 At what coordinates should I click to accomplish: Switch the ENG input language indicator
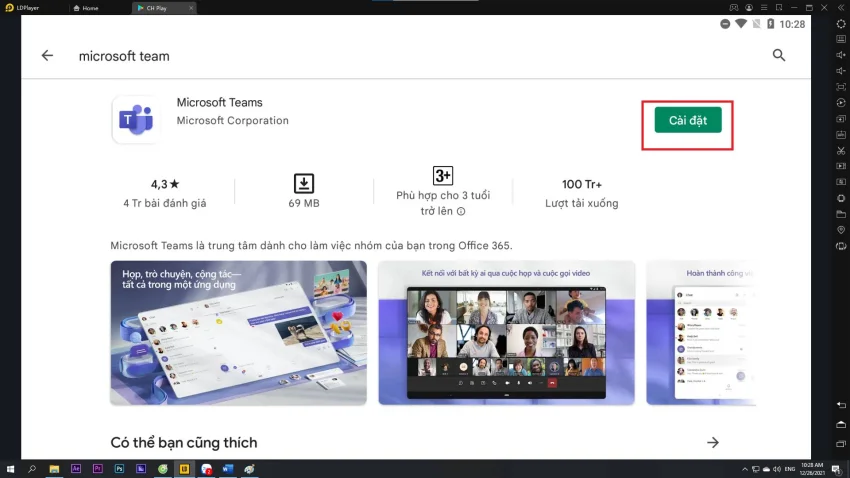790,469
